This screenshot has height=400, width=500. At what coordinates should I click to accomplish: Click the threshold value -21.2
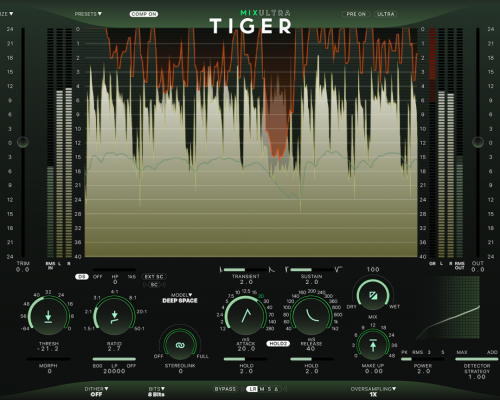(48, 349)
